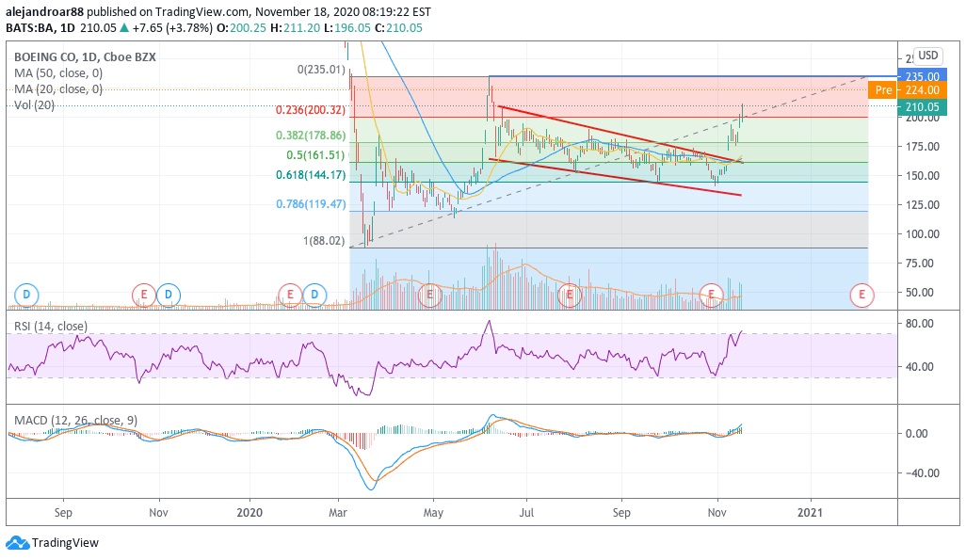Open the dividend marker D before Mar 2020

tap(314, 295)
